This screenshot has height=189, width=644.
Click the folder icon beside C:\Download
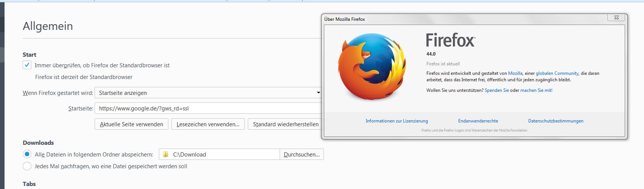pyautogui.click(x=165, y=154)
